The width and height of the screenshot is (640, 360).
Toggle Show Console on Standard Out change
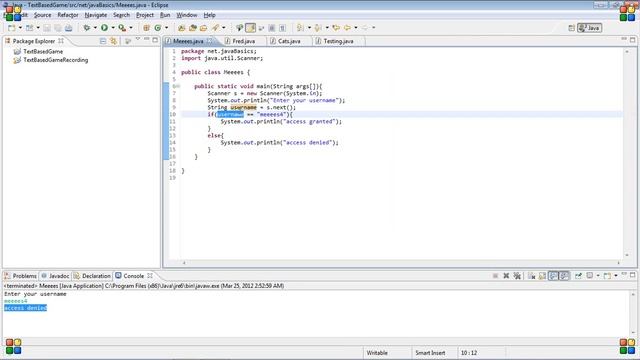coord(553,276)
